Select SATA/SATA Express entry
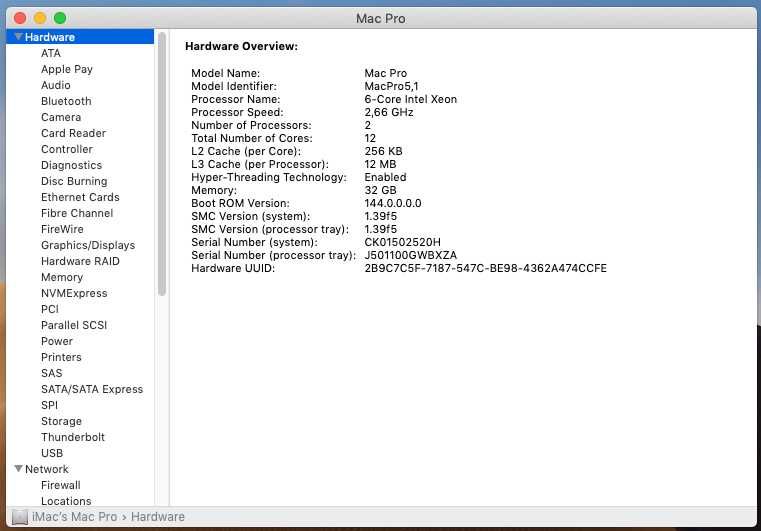The image size is (761, 531). pyautogui.click(x=92, y=390)
